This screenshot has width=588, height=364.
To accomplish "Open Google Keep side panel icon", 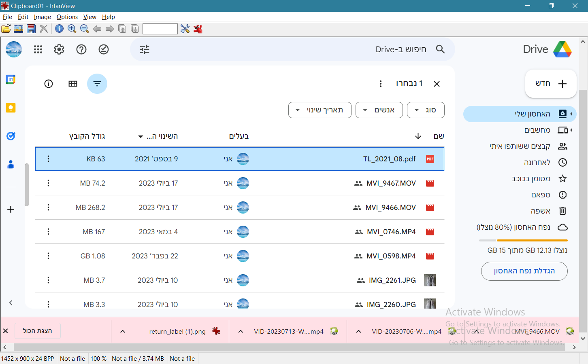I will pyautogui.click(x=11, y=108).
